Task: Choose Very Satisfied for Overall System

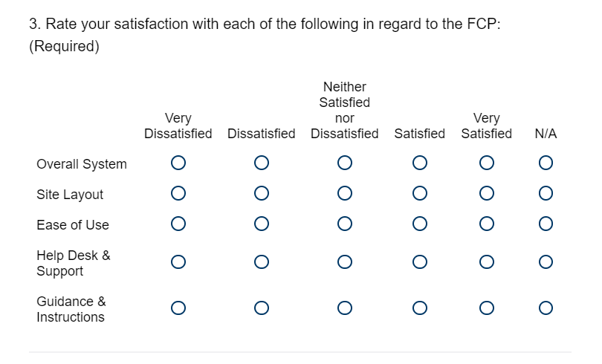Action: tap(486, 162)
